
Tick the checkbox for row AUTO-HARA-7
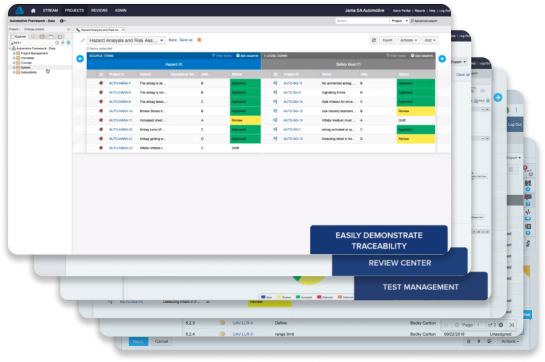point(92,83)
